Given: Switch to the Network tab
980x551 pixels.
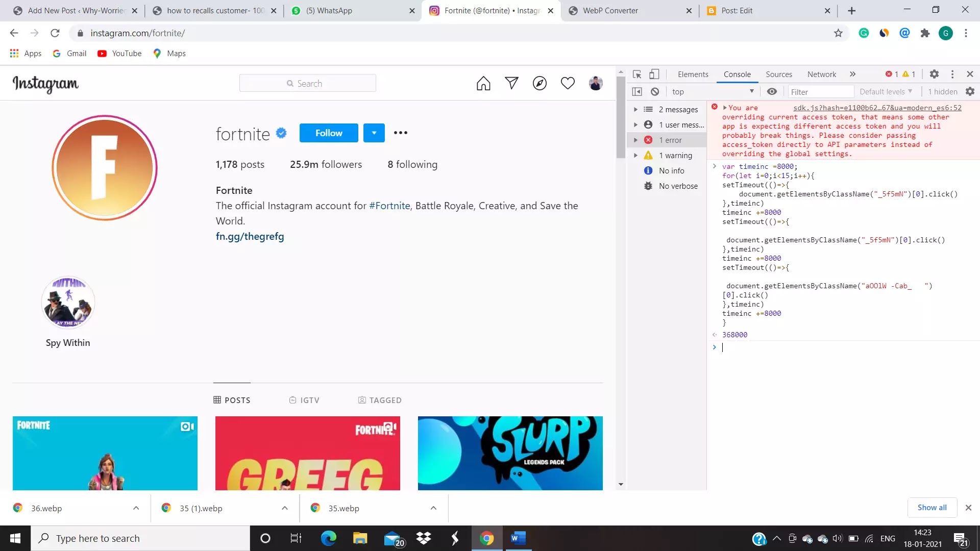Looking at the screenshot, I should [x=822, y=74].
